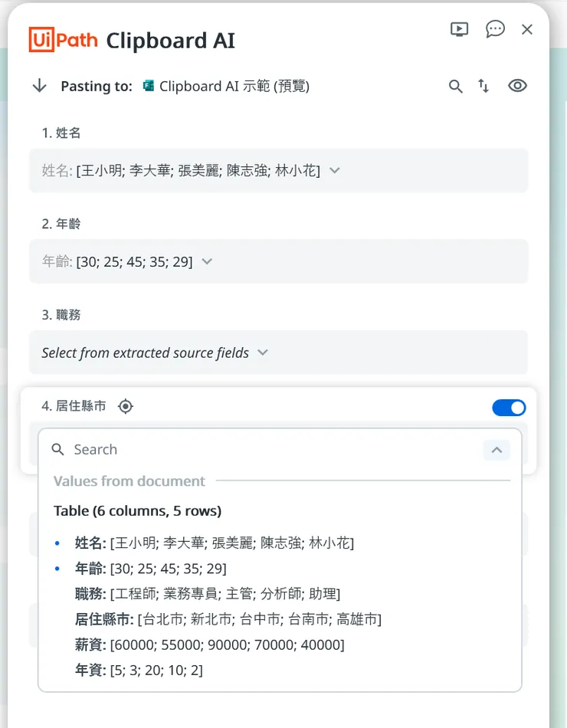Disable the 居住縣市 toggle switch

tap(509, 408)
